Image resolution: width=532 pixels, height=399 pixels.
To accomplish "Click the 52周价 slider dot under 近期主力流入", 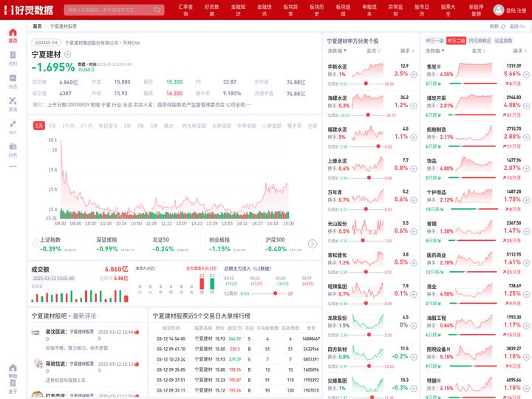I will (275, 293).
